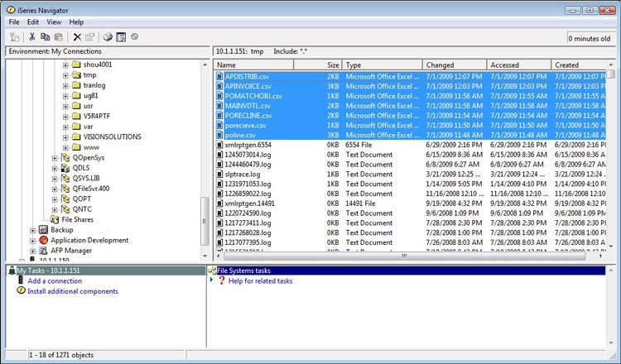
Task: Click the tree pane vertical scrollbar thumb
Action: pyautogui.click(x=205, y=221)
